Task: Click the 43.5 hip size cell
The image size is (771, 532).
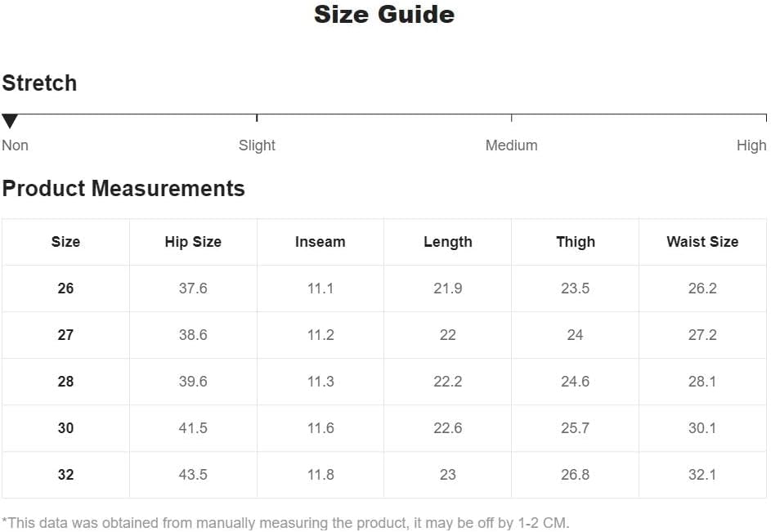Action: click(x=193, y=475)
